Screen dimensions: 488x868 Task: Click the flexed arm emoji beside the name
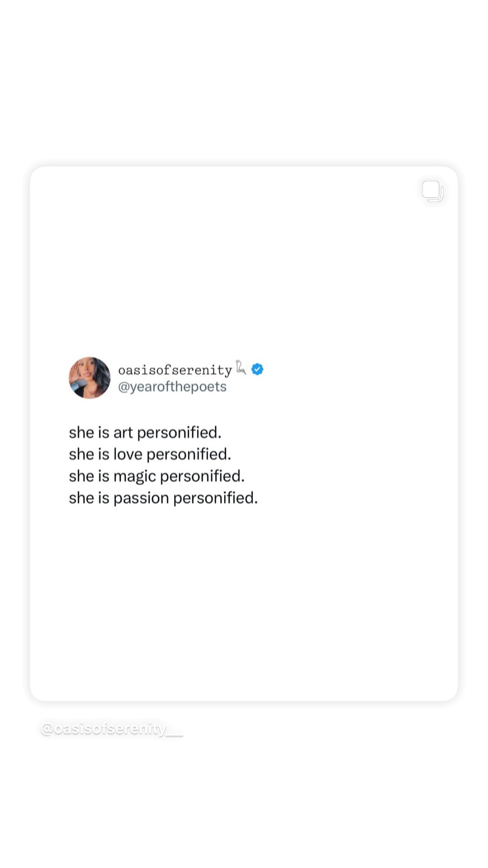[241, 367]
